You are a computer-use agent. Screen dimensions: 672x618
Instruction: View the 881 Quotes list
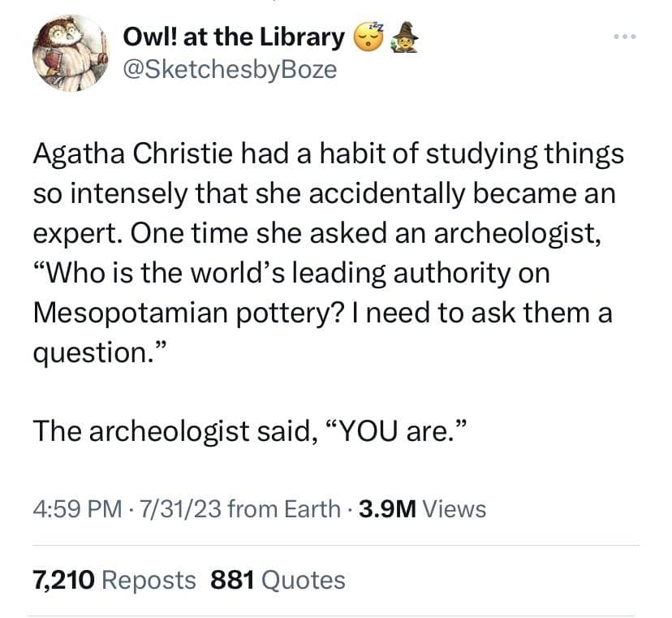(277, 580)
